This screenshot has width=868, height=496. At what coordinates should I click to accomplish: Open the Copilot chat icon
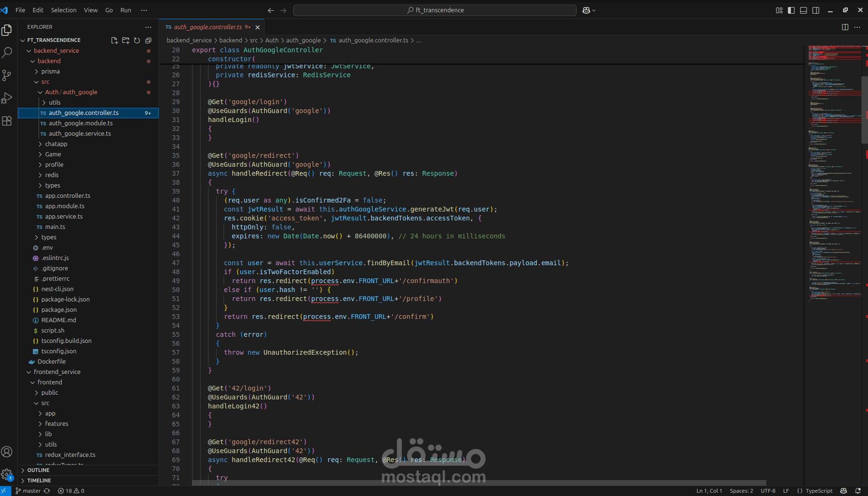pyautogui.click(x=586, y=10)
